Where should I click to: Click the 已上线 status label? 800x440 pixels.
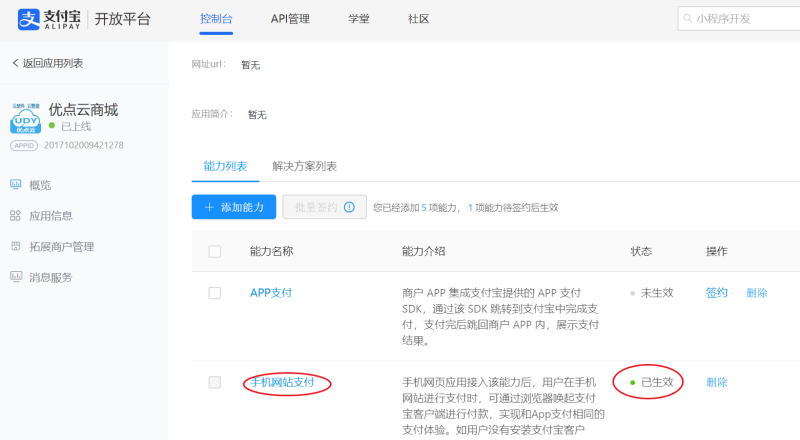(x=76, y=126)
